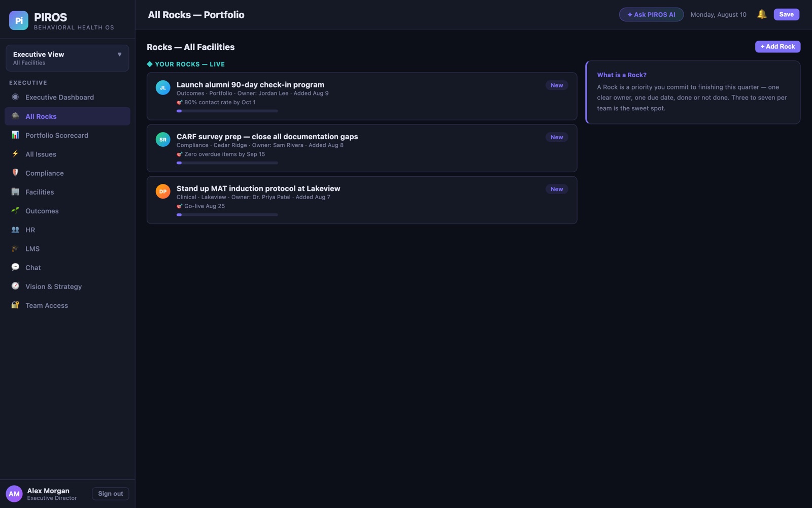Viewport: 812px width, 508px height.
Task: Open the Stand up MAT induction protocol card
Action: coord(362,200)
